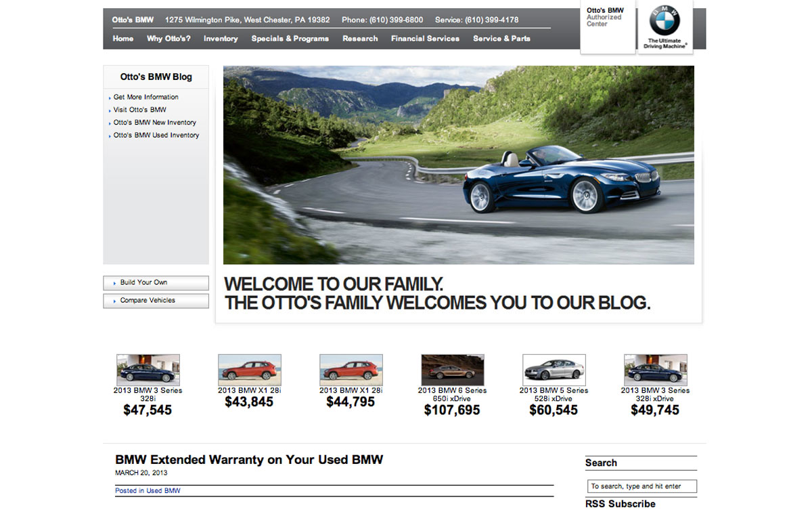This screenshot has width=812, height=510.
Task: Click the $47,545 price text
Action: click(x=148, y=410)
